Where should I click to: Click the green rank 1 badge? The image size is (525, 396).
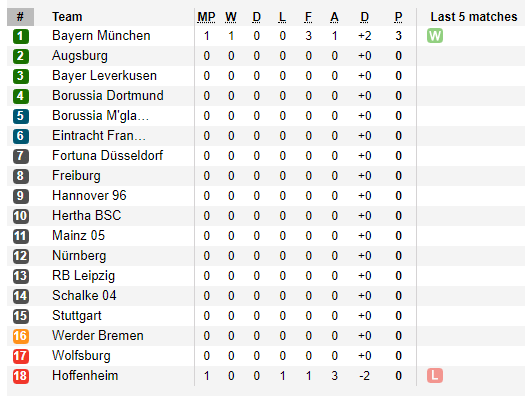click(x=21, y=36)
